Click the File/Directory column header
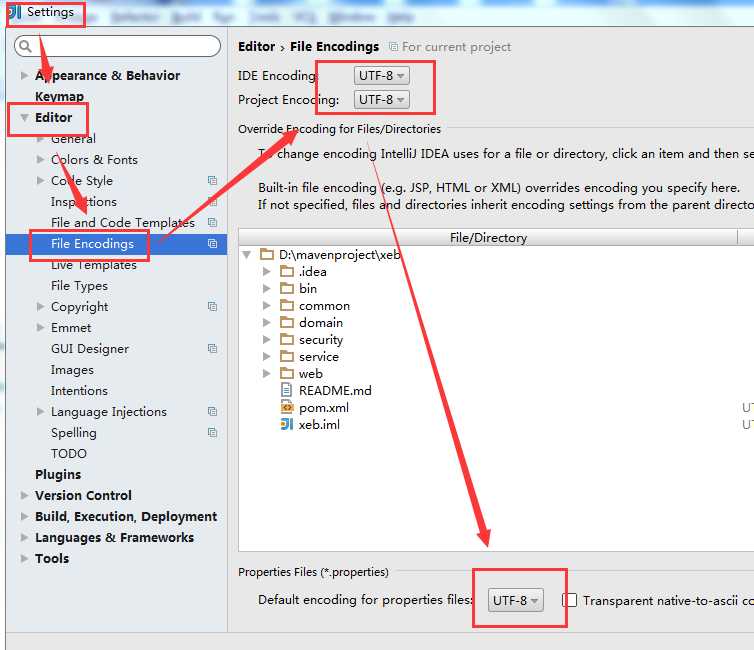754x650 pixels. pos(488,238)
